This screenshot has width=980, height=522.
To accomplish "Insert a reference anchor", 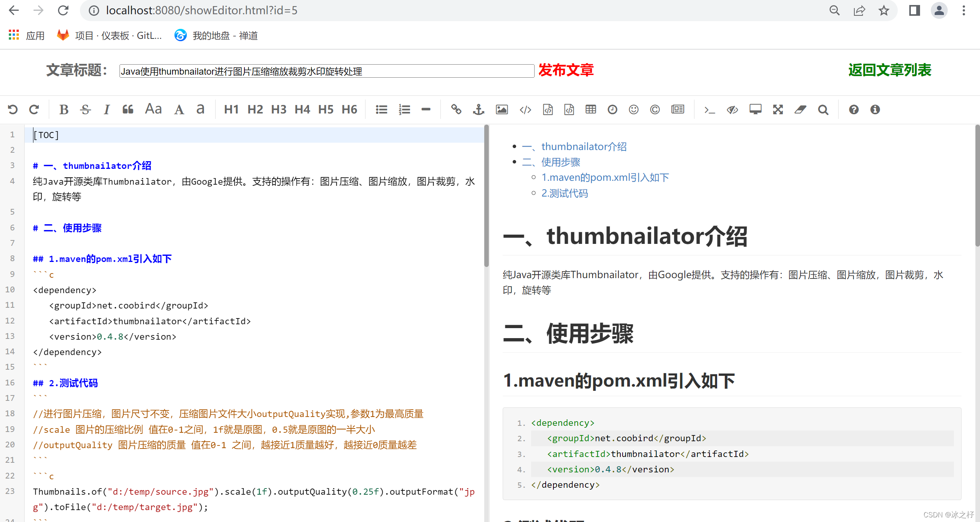I will (x=478, y=110).
